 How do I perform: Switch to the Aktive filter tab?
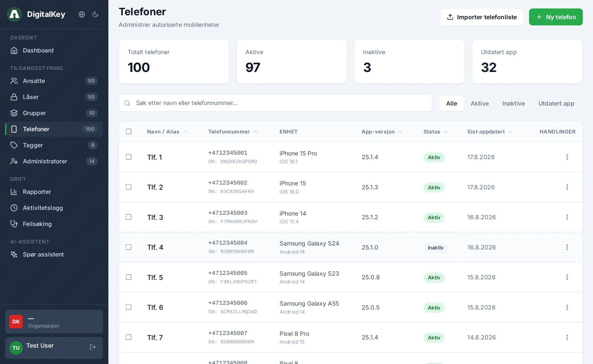click(480, 104)
